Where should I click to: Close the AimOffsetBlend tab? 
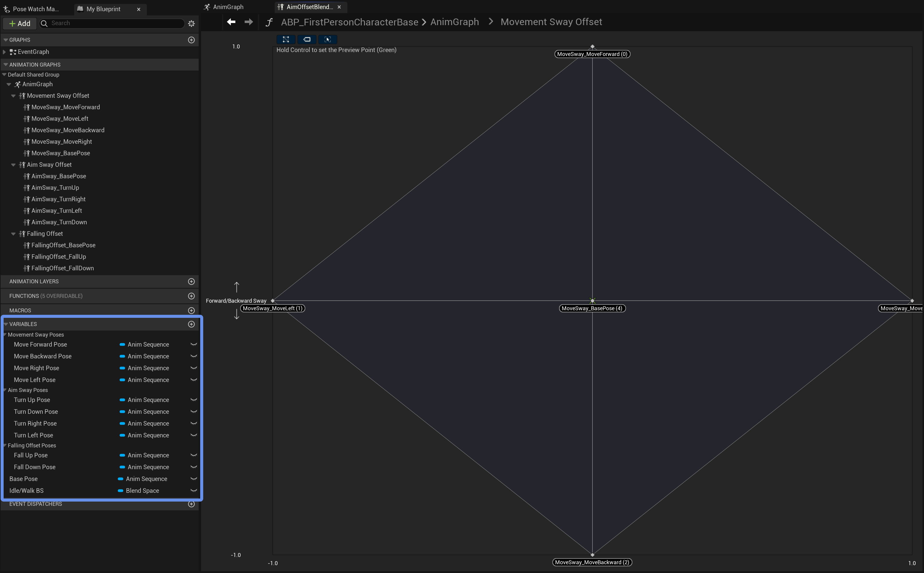[339, 7]
